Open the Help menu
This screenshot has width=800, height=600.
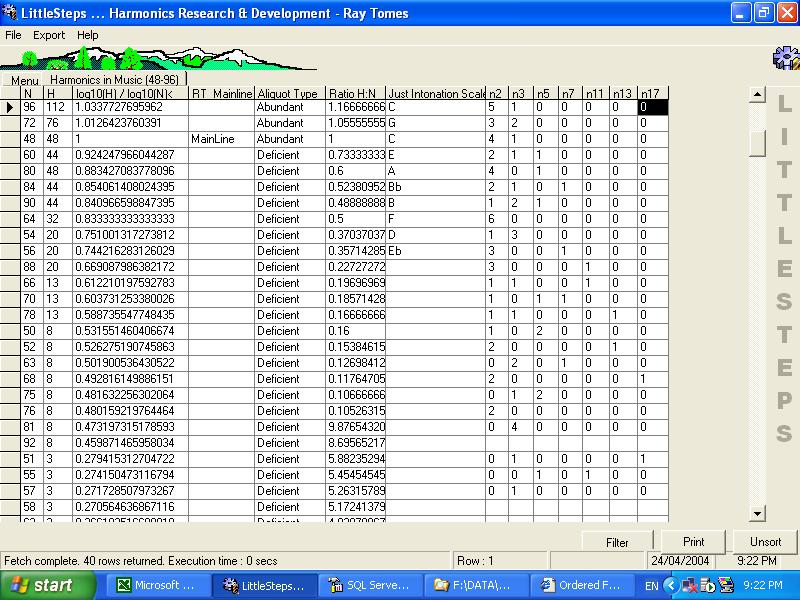[88, 34]
